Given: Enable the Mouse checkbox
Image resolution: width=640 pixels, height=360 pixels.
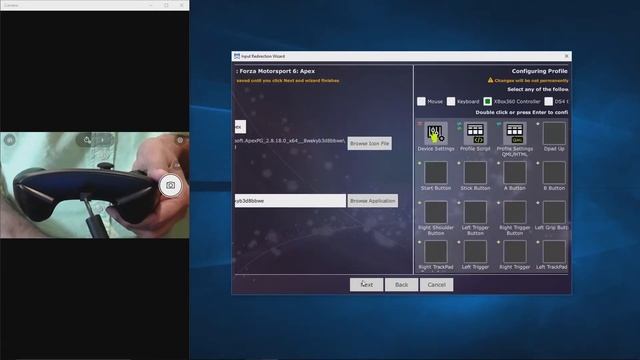Looking at the screenshot, I should click(x=421, y=101).
